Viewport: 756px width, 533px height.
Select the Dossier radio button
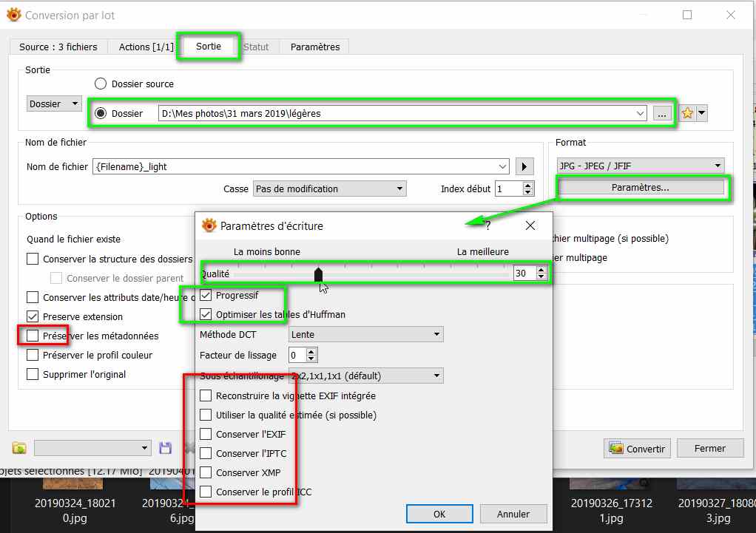(101, 113)
